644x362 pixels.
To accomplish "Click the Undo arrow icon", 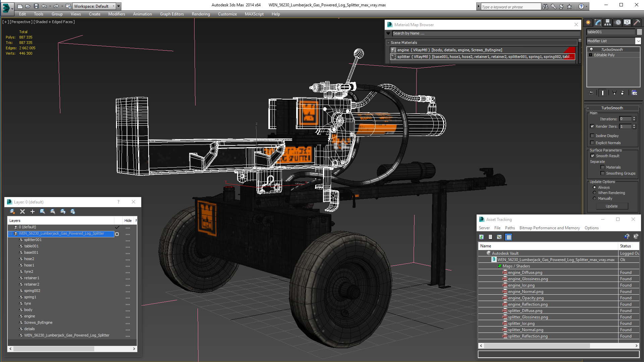I will (44, 6).
